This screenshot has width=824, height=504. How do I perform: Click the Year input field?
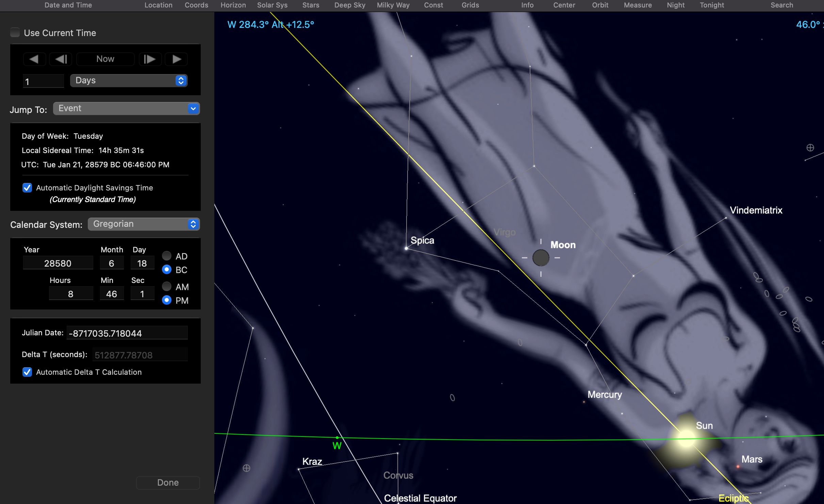point(58,263)
